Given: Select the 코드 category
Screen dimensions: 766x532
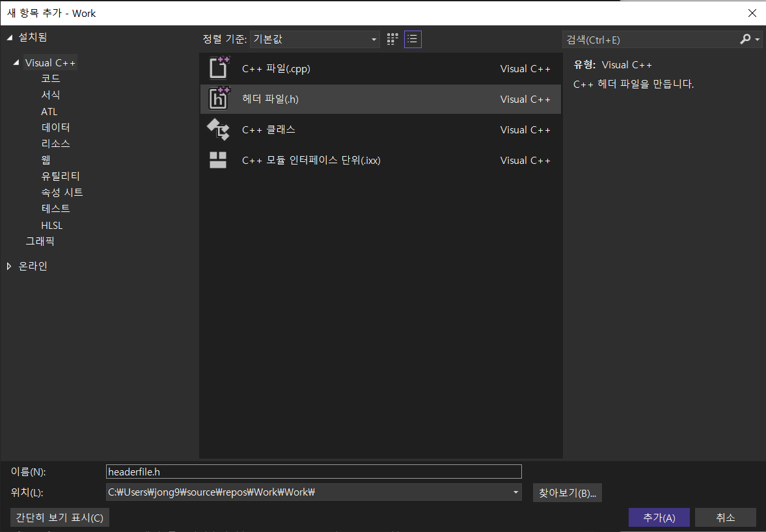Looking at the screenshot, I should coord(50,79).
